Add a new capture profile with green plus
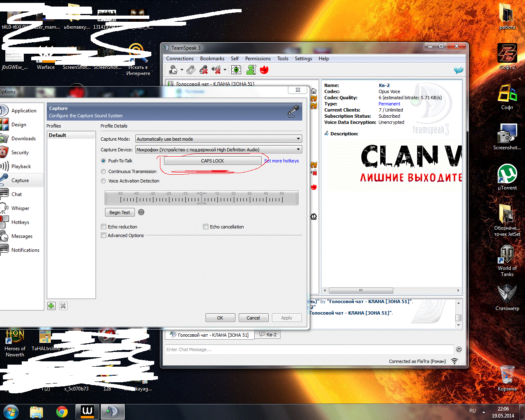Screen dimensions: 525x420 [51, 306]
